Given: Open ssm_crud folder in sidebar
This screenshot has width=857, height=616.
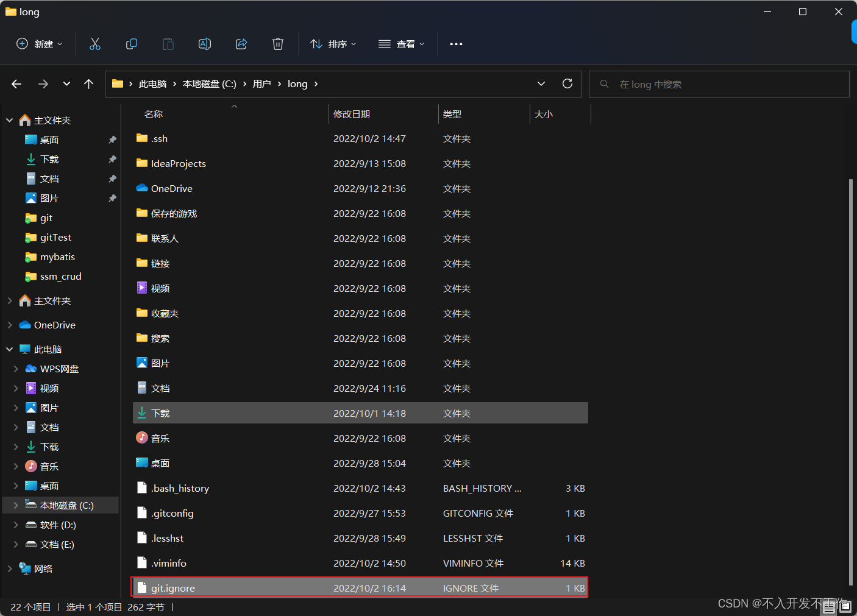Looking at the screenshot, I should click(60, 277).
